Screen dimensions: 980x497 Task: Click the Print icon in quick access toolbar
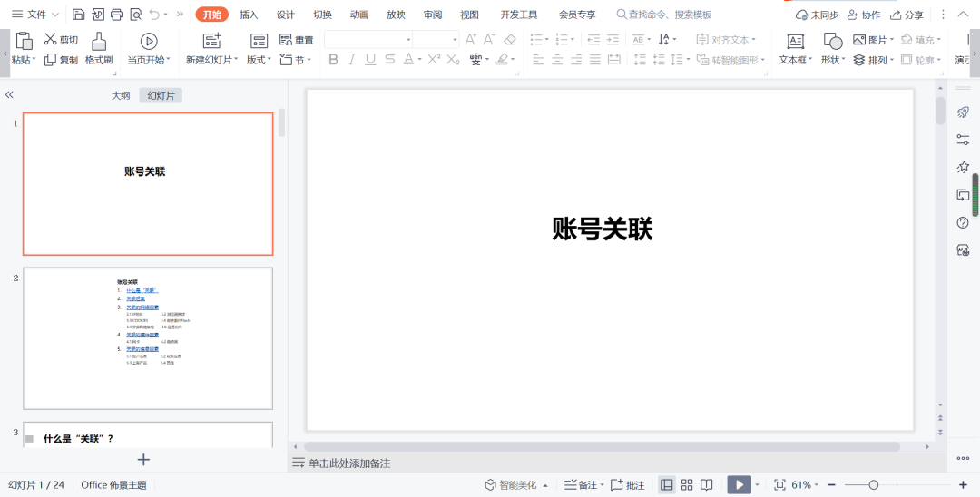click(x=116, y=15)
